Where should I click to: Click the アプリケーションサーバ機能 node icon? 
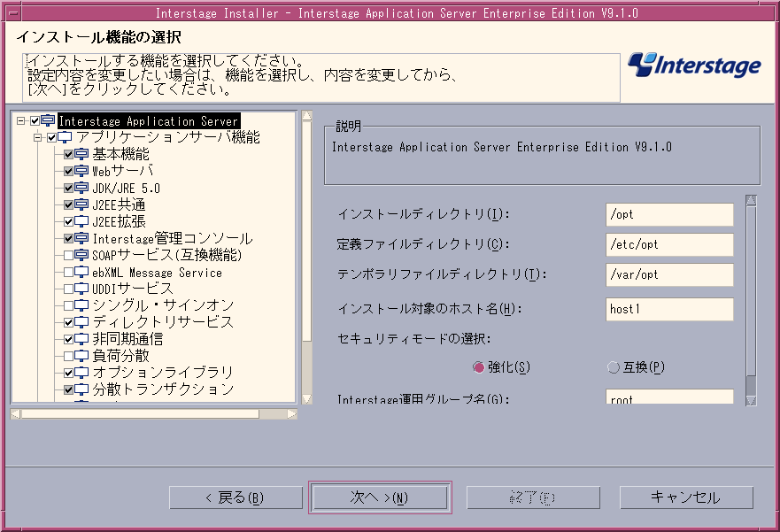pos(66,137)
